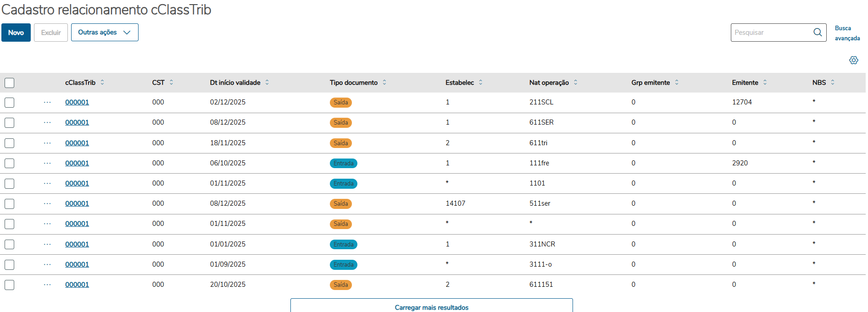Check the row with Nat operação 611151
The height and width of the screenshot is (312, 868).
pyautogui.click(x=10, y=285)
